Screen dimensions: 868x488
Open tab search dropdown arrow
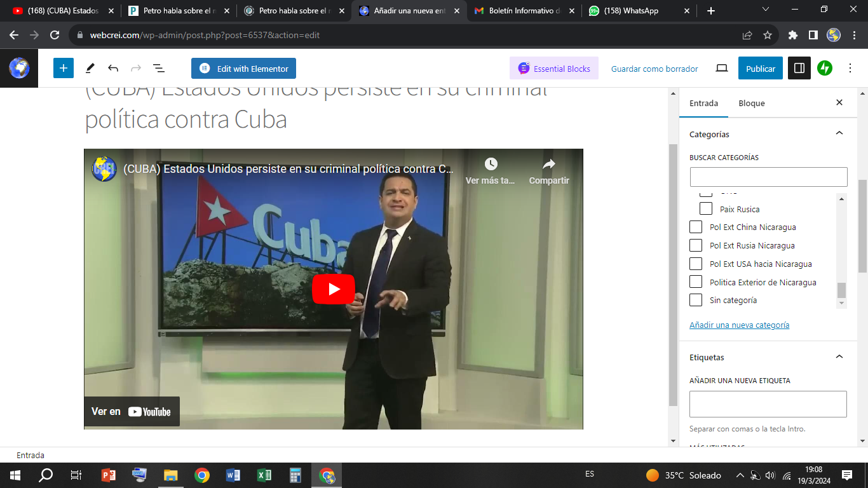(766, 10)
